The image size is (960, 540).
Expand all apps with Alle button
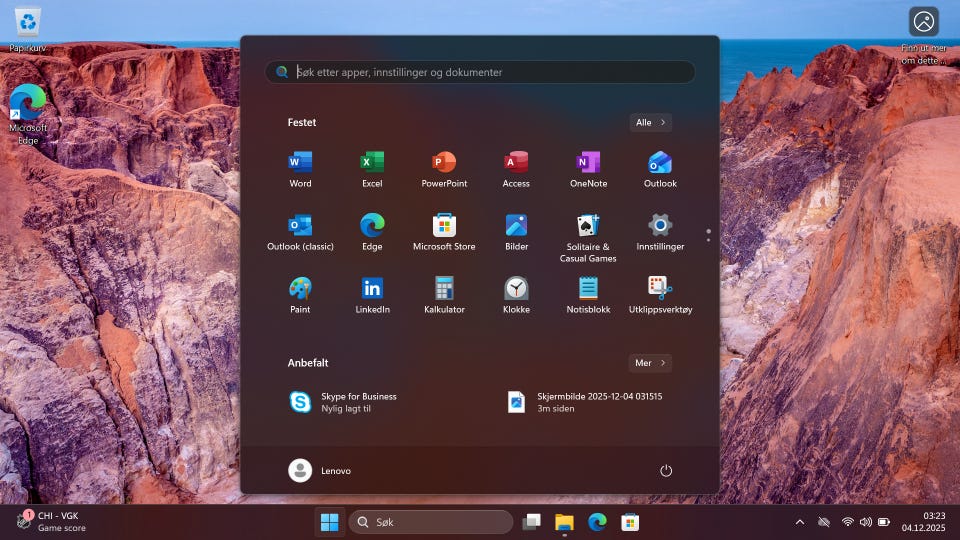tap(650, 122)
